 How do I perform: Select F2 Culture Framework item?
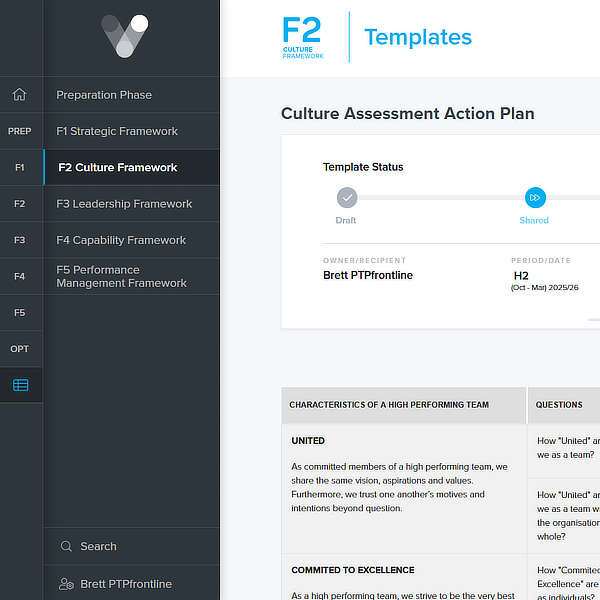118,167
